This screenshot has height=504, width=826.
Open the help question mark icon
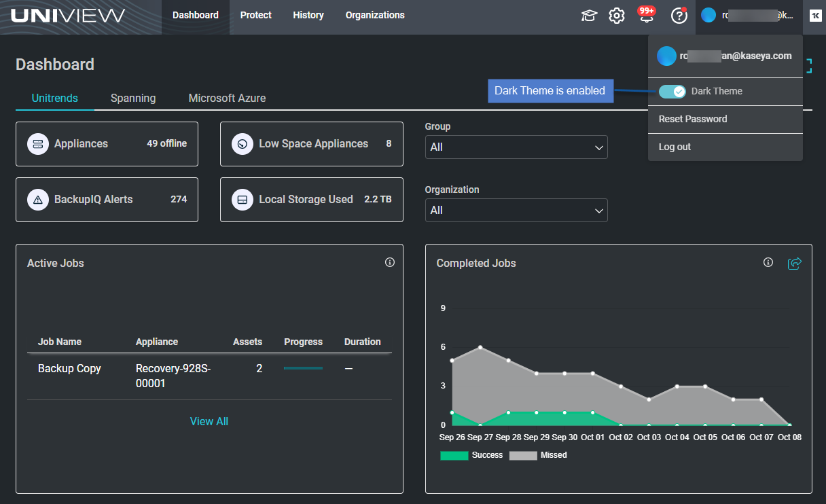click(x=679, y=15)
